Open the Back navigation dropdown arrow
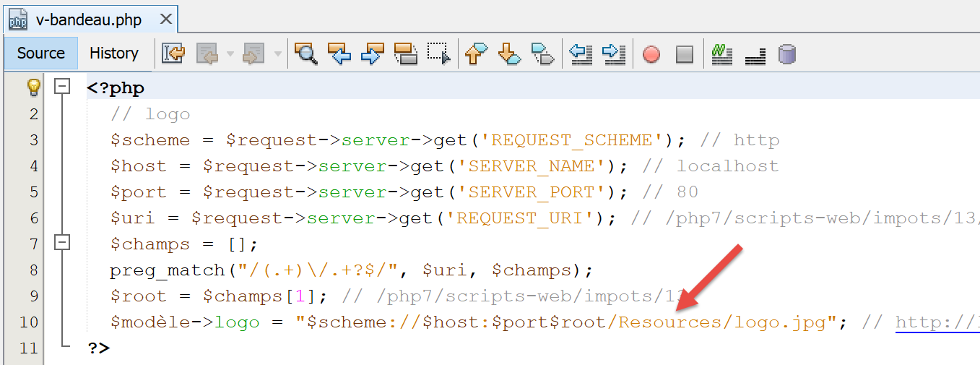 (x=230, y=54)
